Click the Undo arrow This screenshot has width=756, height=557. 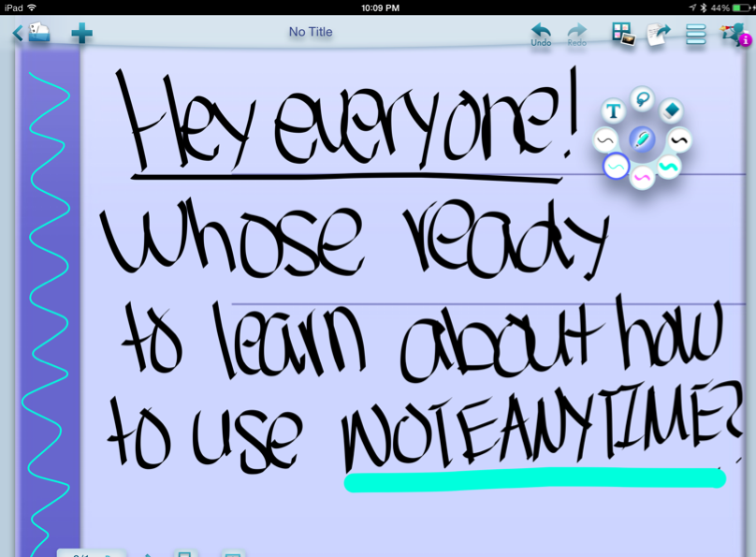(541, 35)
